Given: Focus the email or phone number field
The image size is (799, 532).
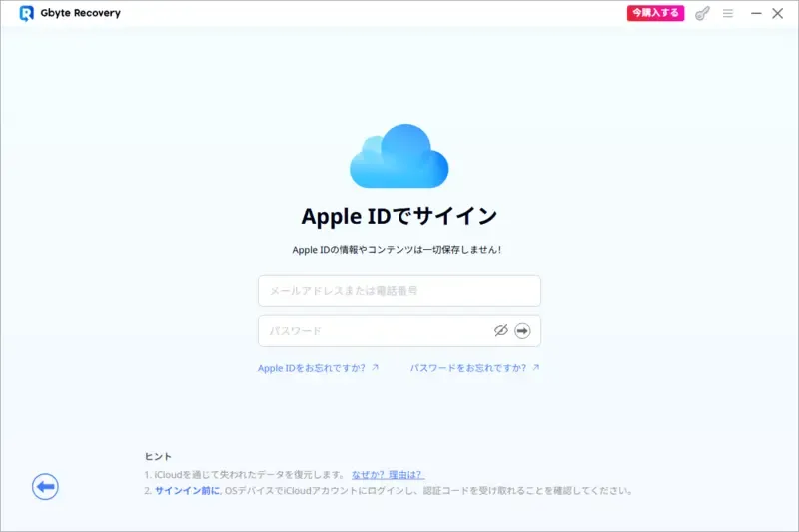Looking at the screenshot, I should 399,291.
